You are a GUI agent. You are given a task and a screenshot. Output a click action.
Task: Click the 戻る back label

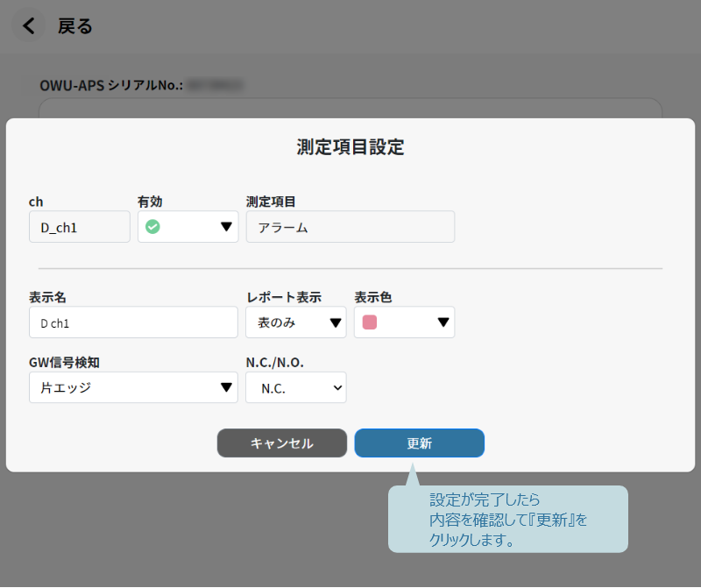[x=74, y=26]
